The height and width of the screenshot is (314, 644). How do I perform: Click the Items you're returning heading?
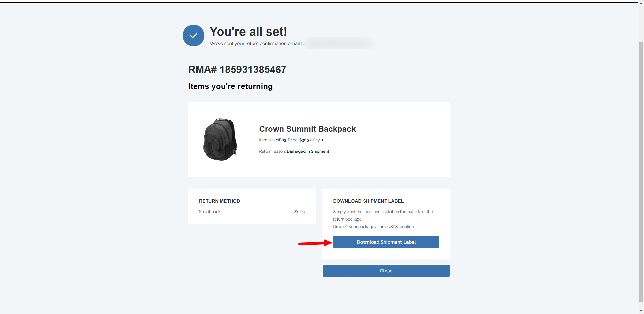point(230,86)
